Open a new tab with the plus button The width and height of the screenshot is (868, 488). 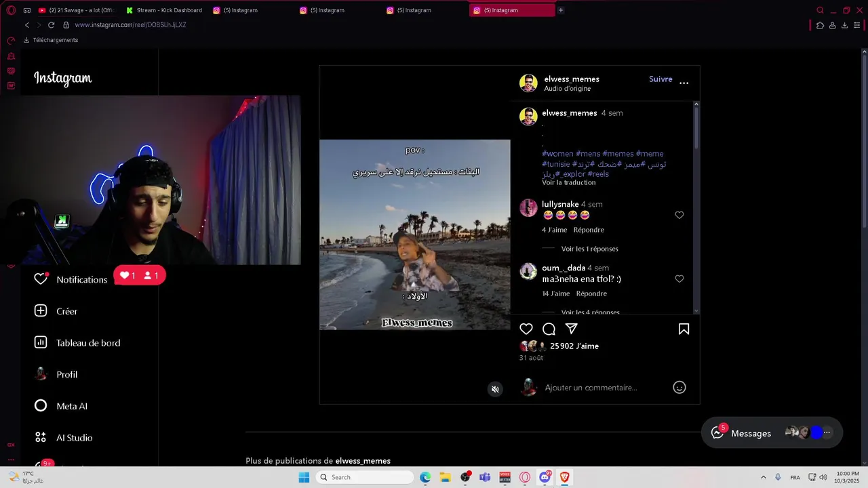click(560, 10)
